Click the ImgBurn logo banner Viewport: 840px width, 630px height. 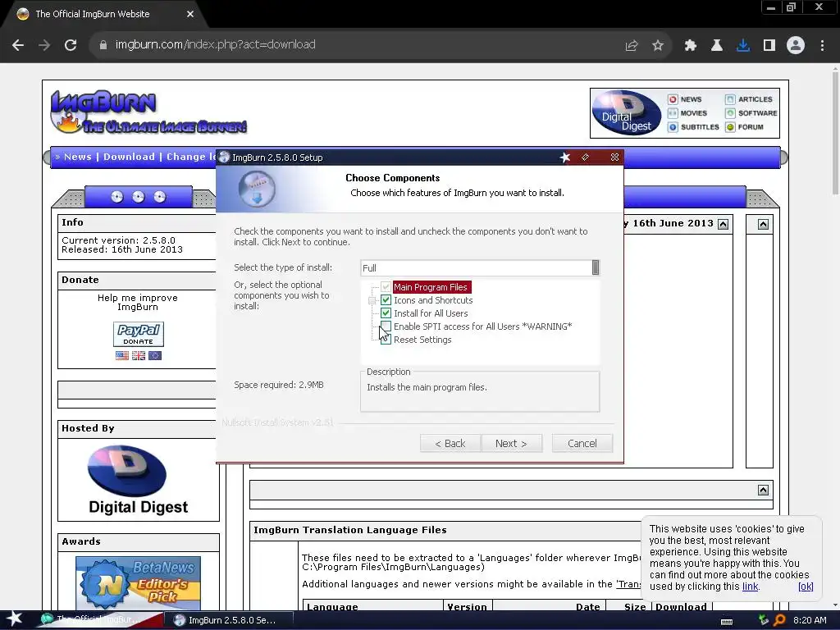(x=148, y=112)
